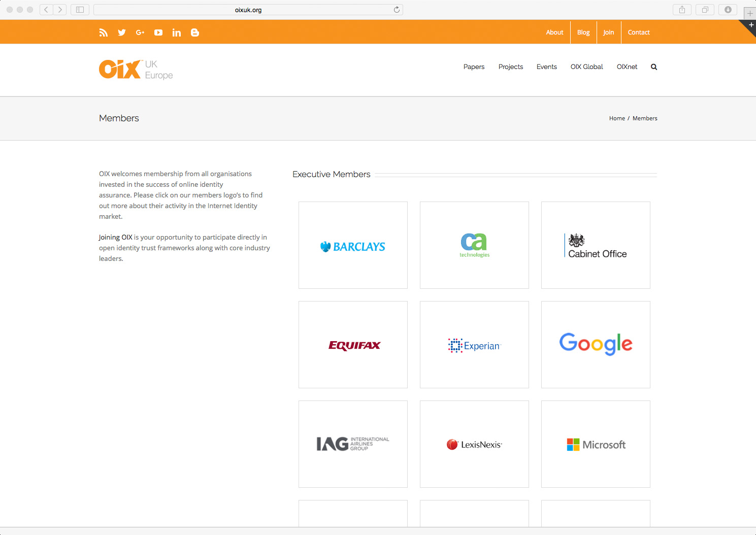Open the YouTube social icon
Viewport: 756px width, 535px height.
click(x=158, y=32)
